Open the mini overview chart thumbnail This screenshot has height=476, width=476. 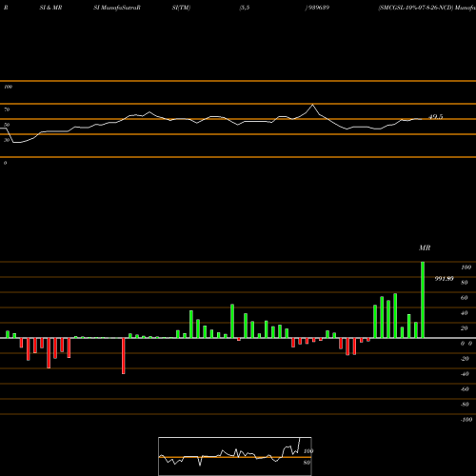pyautogui.click(x=235, y=456)
